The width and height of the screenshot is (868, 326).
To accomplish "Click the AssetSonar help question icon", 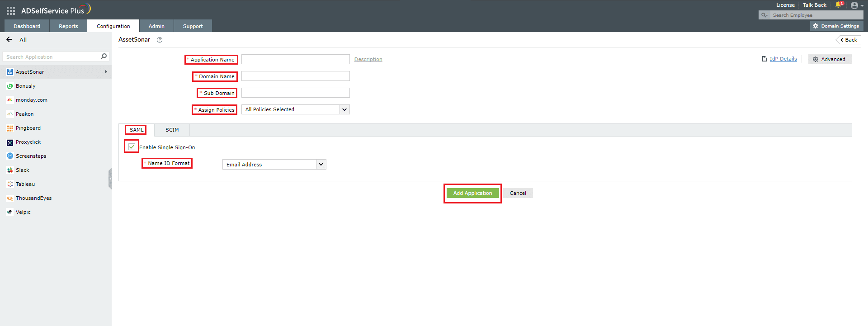I will [x=160, y=40].
